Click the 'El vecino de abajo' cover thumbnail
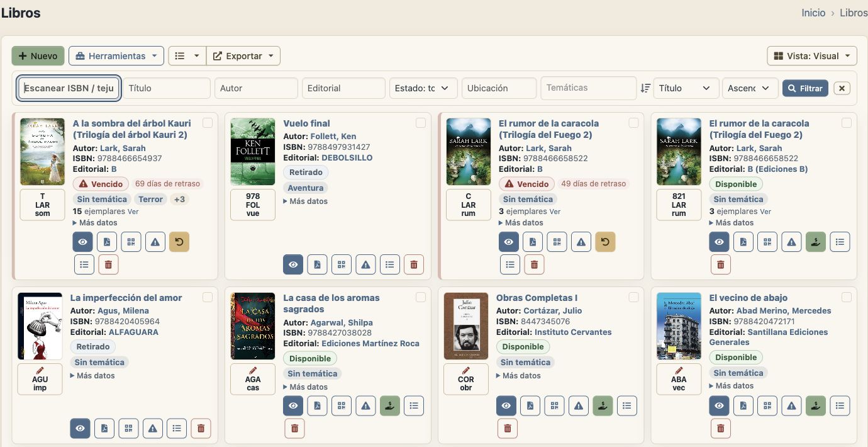The width and height of the screenshot is (868, 447). (679, 326)
